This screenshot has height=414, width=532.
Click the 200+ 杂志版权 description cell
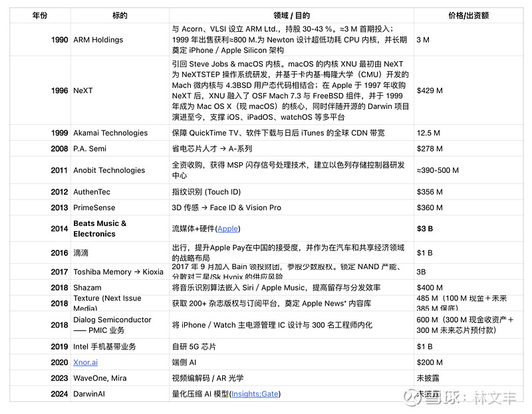pos(291,303)
